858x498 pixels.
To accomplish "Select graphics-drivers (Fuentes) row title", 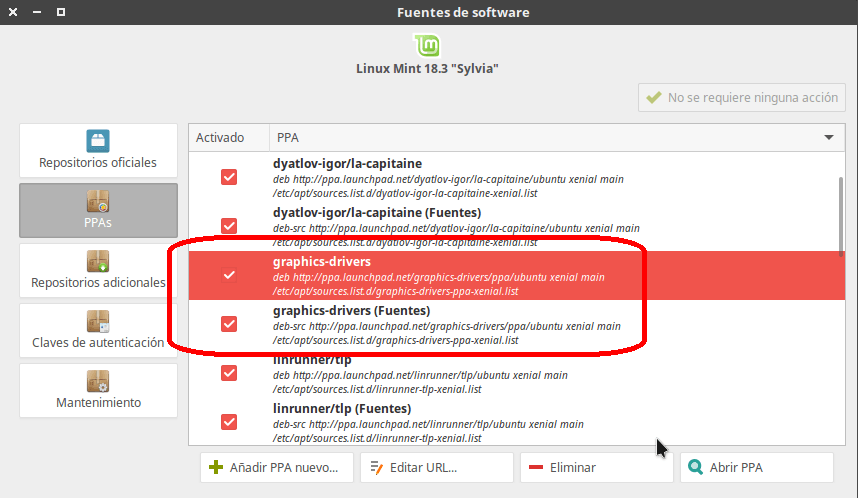I will tap(351, 310).
